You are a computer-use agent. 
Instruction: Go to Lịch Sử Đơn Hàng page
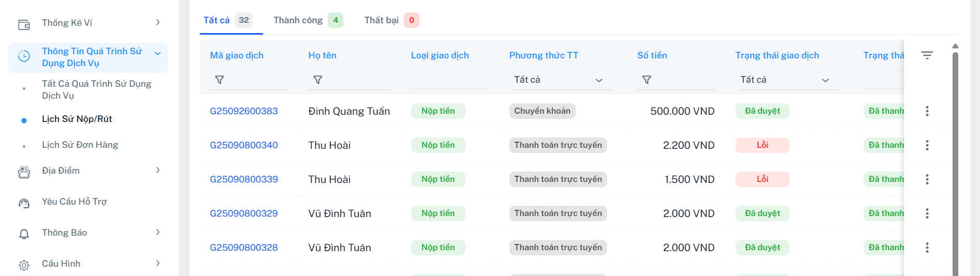click(80, 145)
